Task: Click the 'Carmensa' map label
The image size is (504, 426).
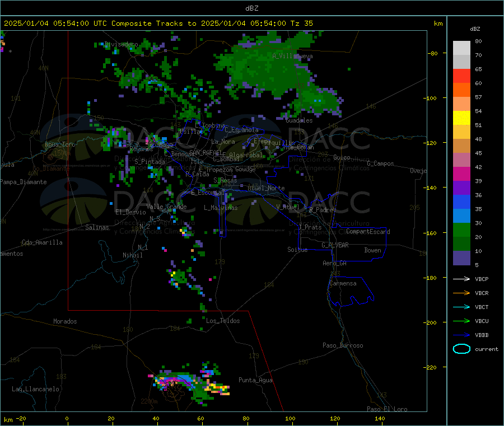Action: click(x=343, y=283)
